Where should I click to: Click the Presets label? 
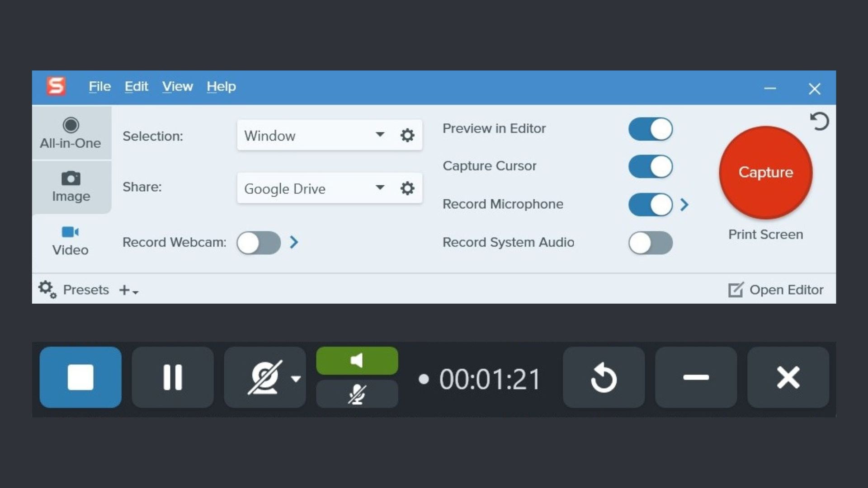point(86,290)
